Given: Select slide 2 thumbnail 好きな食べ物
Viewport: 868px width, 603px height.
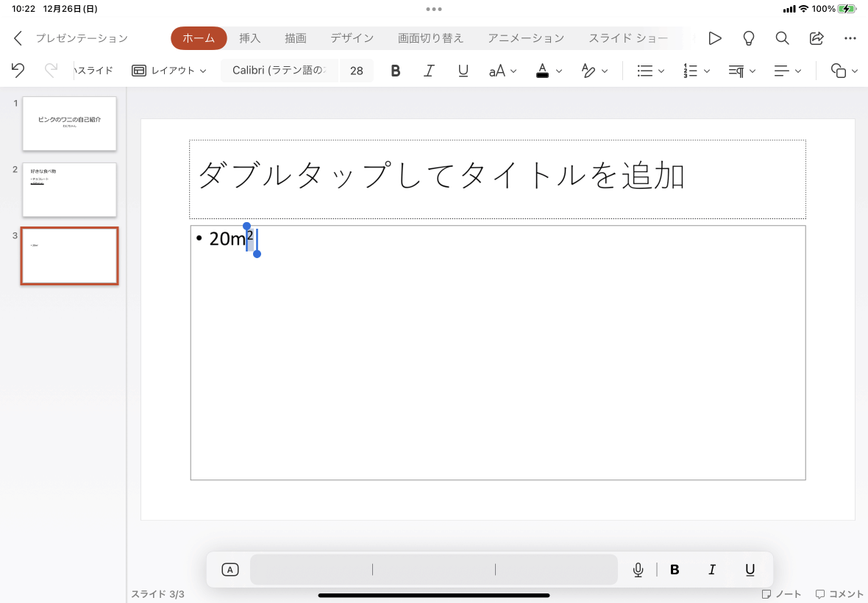Looking at the screenshot, I should tap(69, 190).
